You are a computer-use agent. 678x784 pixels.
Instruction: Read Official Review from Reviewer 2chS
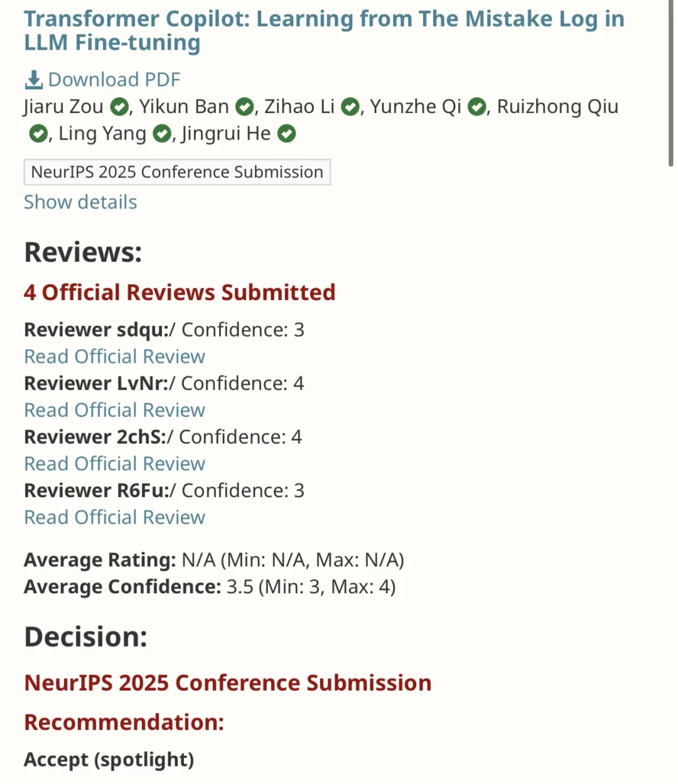pos(115,464)
